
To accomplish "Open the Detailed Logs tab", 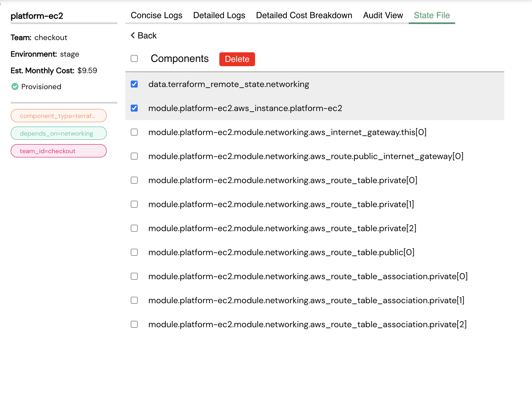I will point(219,15).
